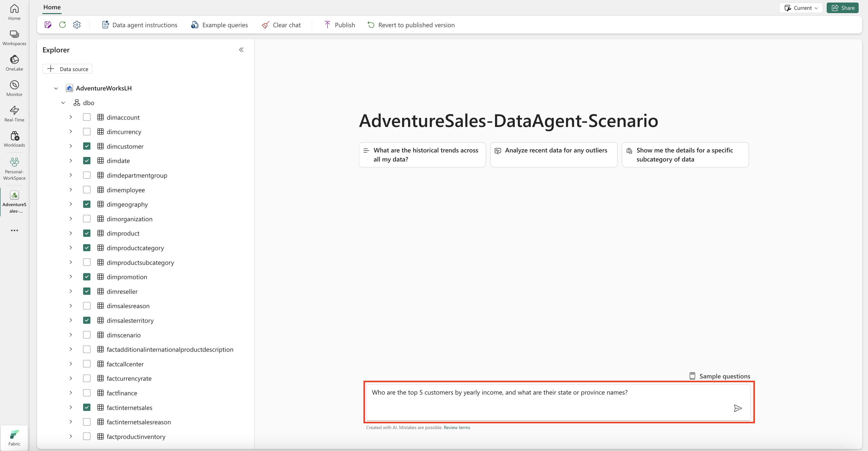Select the dimdepartmentgroup table name
Image resolution: width=868 pixels, height=451 pixels.
137,175
